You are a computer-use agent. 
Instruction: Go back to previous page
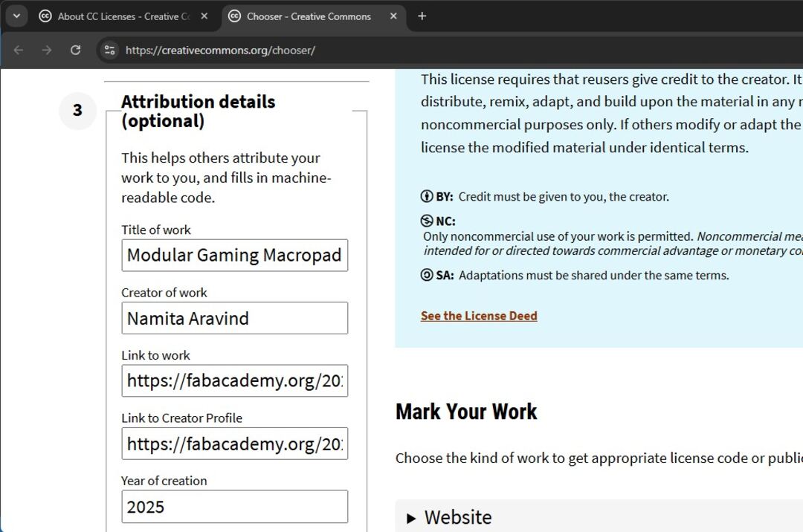(19, 50)
